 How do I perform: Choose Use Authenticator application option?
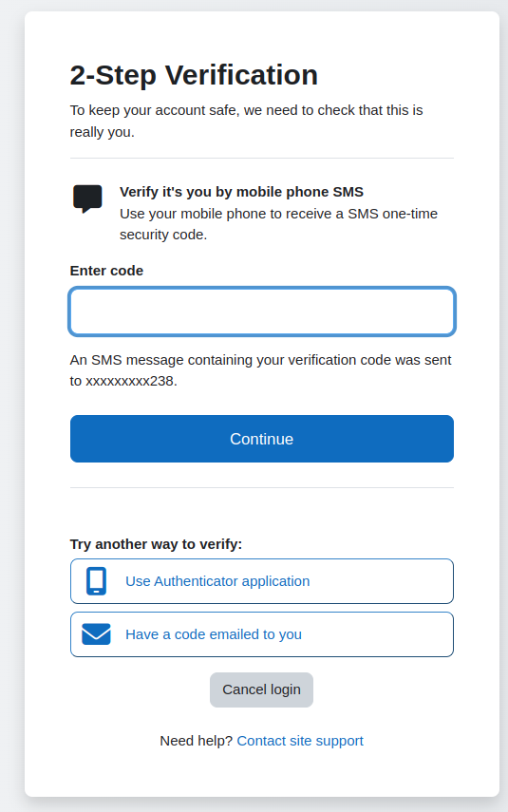(x=262, y=581)
